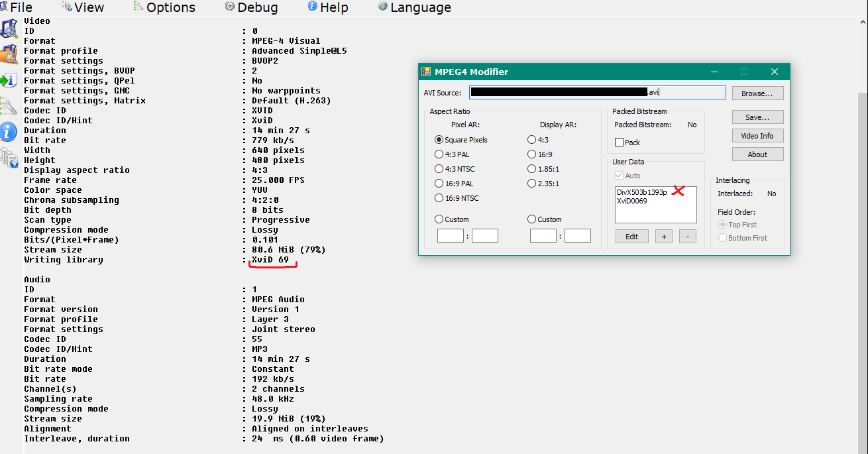Click the blue About info sidebar icon
Viewport: 868px width, 454px height.
click(9, 131)
